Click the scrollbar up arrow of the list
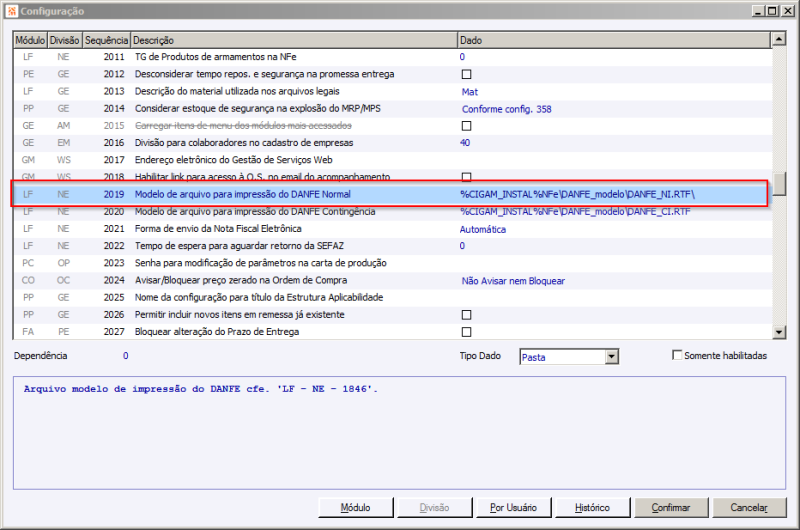This screenshot has height=530, width=800. (779, 39)
